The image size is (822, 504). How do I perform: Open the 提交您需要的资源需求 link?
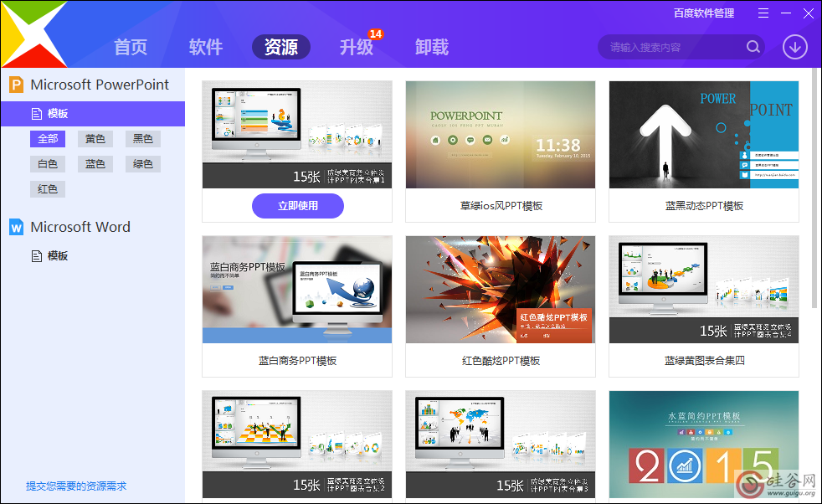pos(76,486)
